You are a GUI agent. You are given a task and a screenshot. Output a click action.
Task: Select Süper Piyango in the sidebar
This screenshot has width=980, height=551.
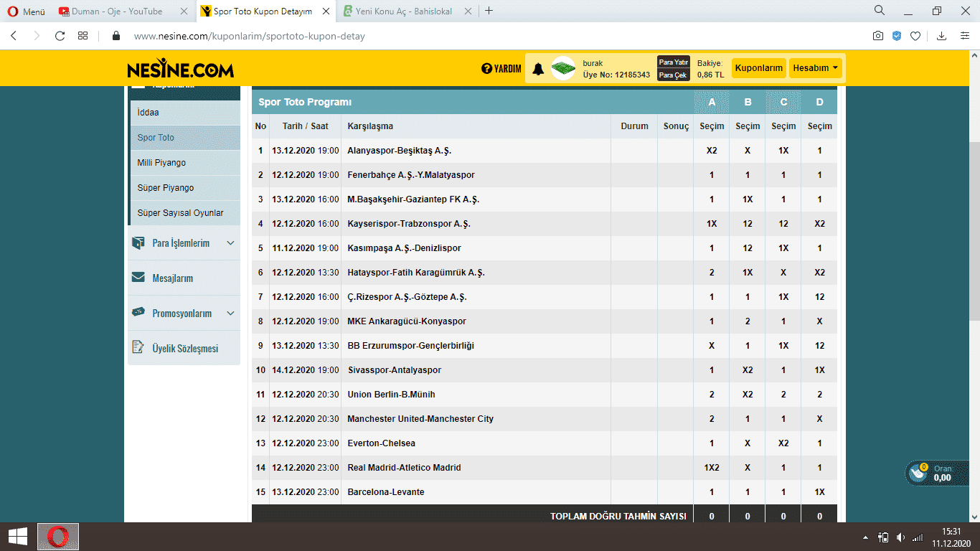(184, 188)
